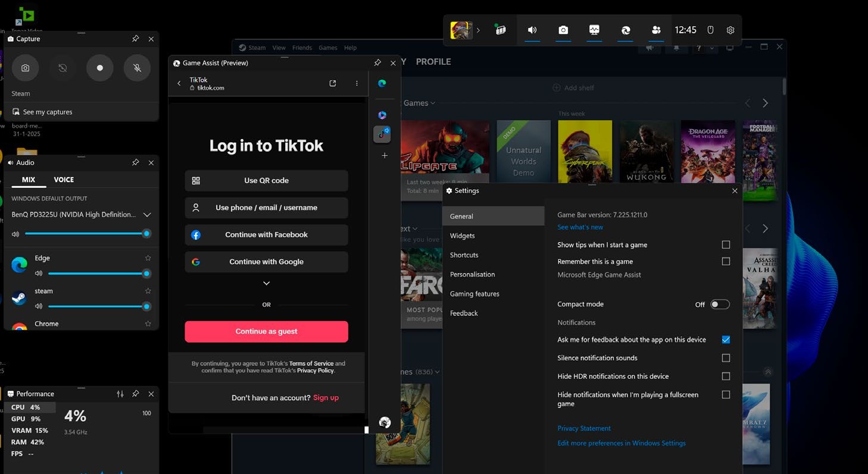This screenshot has width=868, height=474.
Task: Toggle microphone in the Capture widget
Action: tap(137, 68)
